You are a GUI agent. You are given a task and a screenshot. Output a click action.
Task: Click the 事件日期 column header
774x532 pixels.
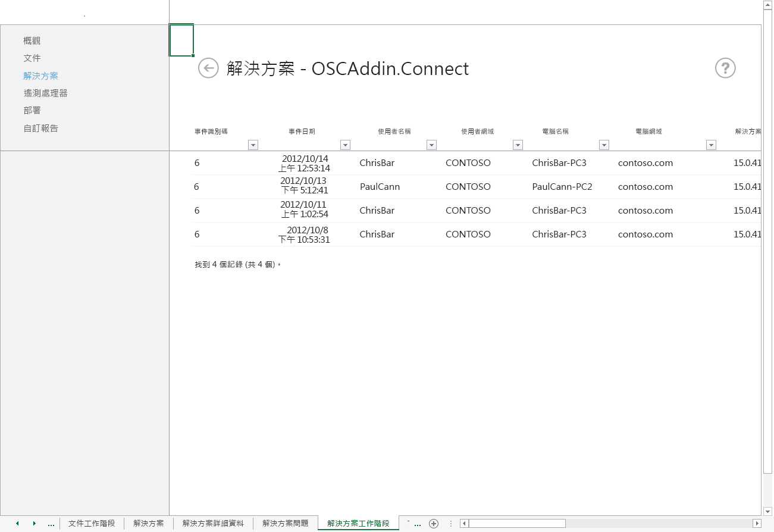point(302,132)
